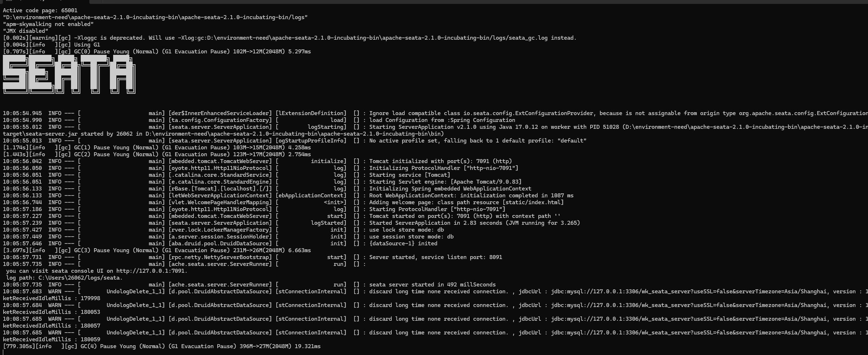This screenshot has width=868, height=355.
Task: Click the 'Starting ProtocolHandler' log message
Action: (437, 209)
